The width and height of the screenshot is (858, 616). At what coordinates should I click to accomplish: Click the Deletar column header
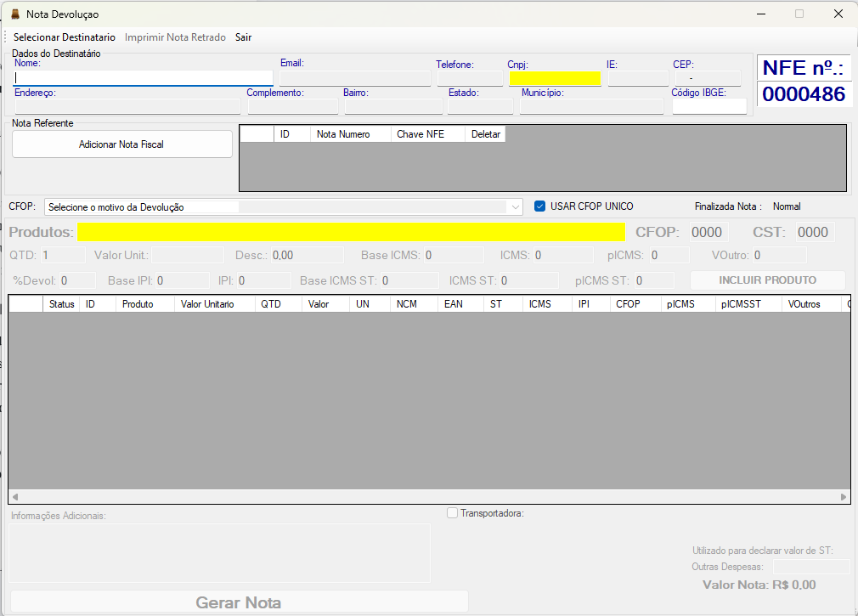click(486, 134)
